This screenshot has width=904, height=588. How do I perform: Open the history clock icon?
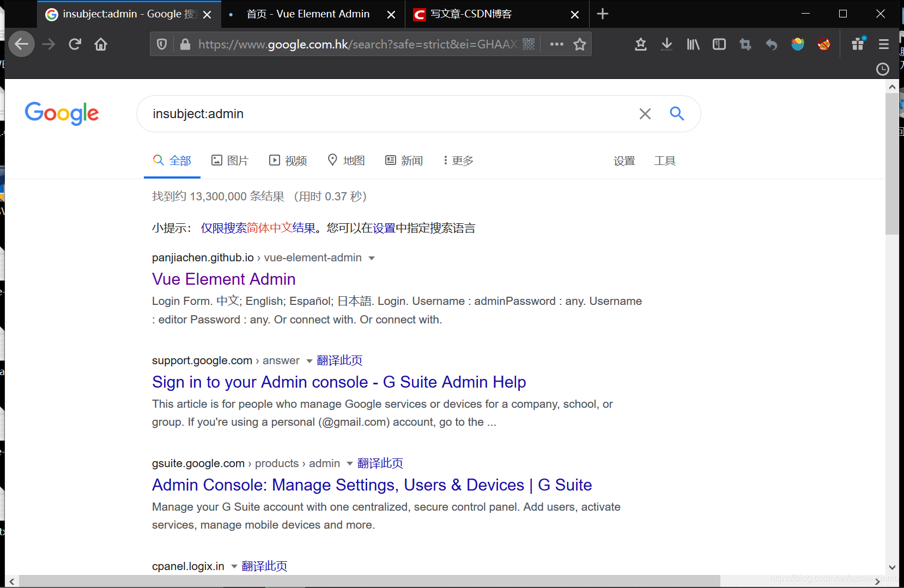(x=883, y=69)
